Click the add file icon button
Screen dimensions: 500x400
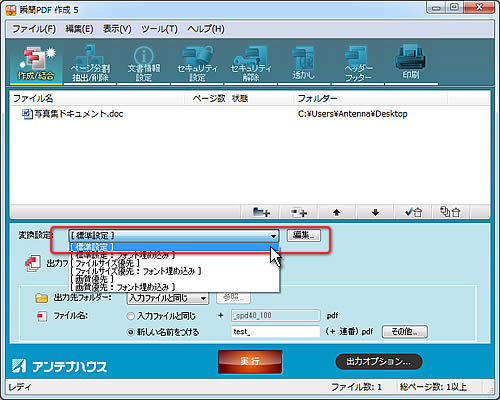click(x=299, y=212)
